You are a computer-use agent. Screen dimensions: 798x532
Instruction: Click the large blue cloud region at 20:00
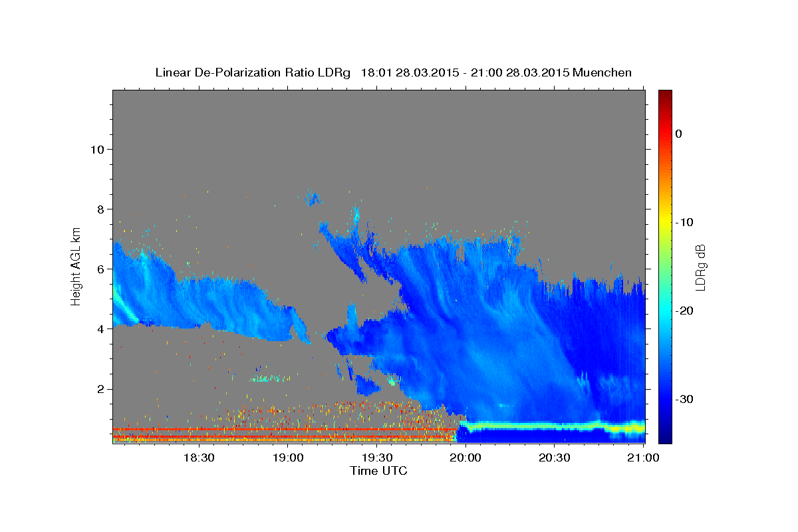click(x=465, y=332)
